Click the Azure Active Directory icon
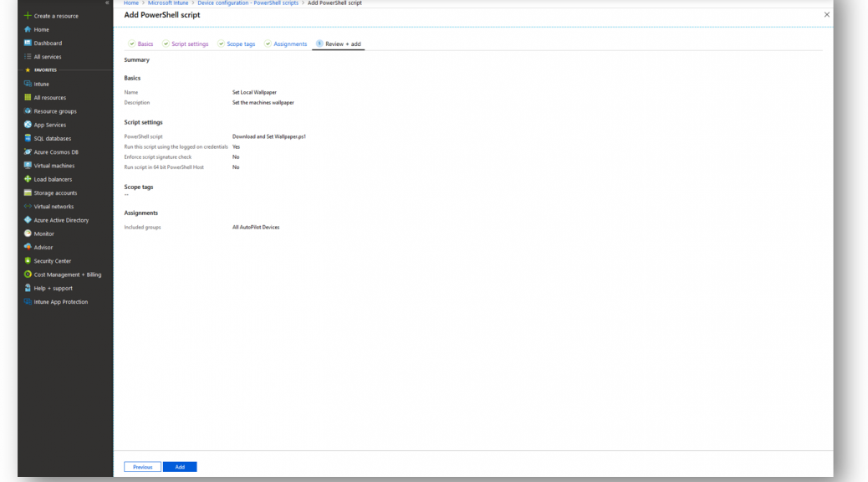 pos(28,220)
